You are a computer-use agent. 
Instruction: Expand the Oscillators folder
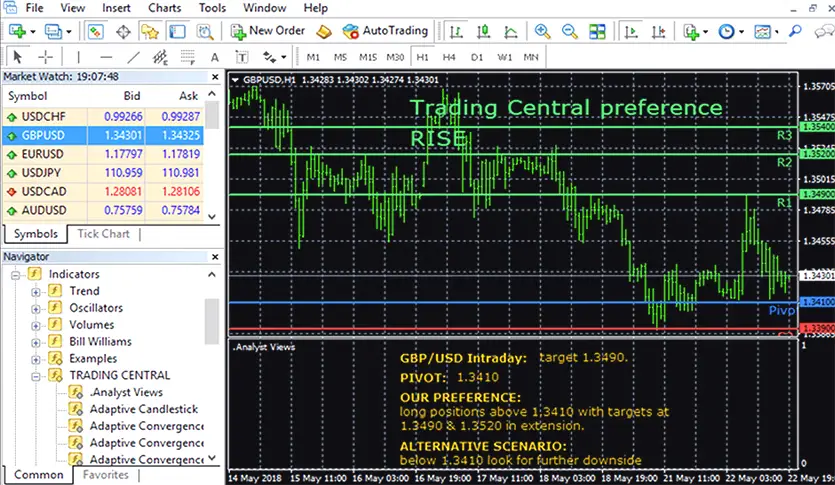point(36,309)
